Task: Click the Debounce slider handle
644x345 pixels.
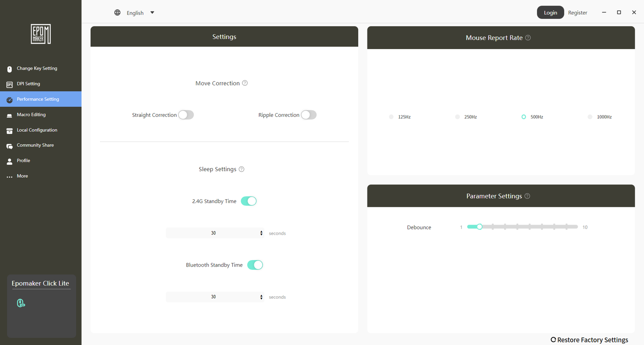Action: [x=479, y=227]
